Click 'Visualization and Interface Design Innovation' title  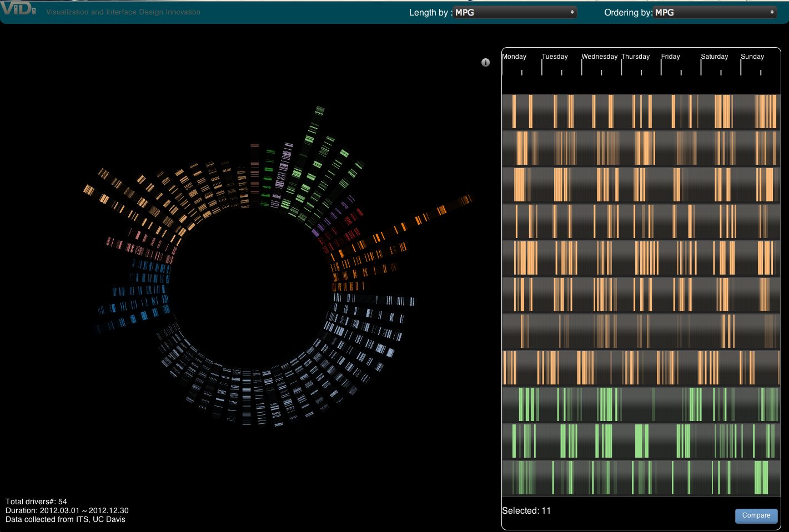click(123, 12)
